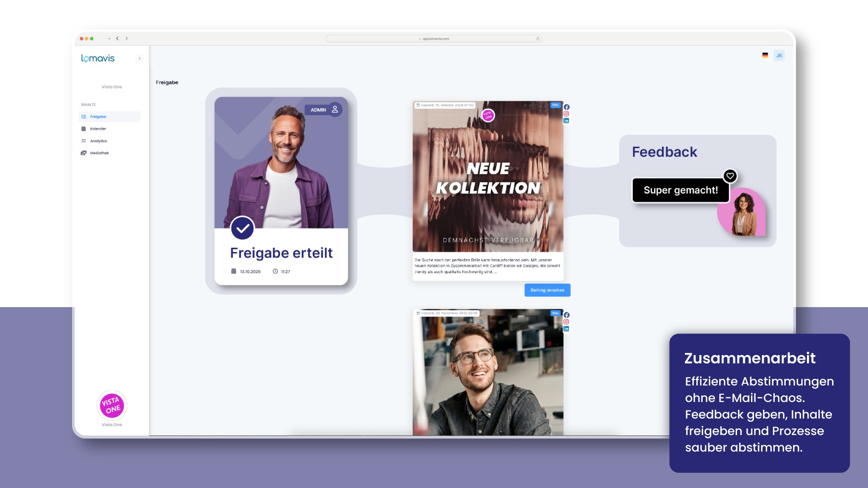Click LinkedIn icon on Neue Kollektion post
This screenshot has width=868, height=488.
pyautogui.click(x=566, y=121)
